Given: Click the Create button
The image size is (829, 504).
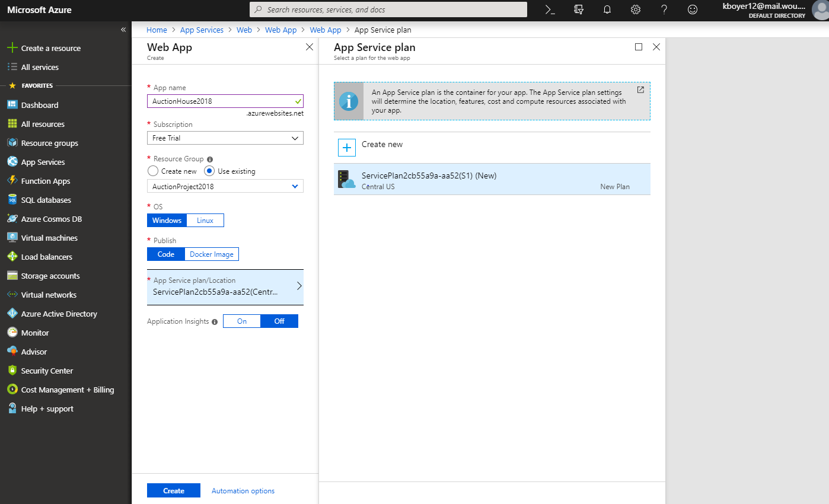Looking at the screenshot, I should tap(174, 490).
